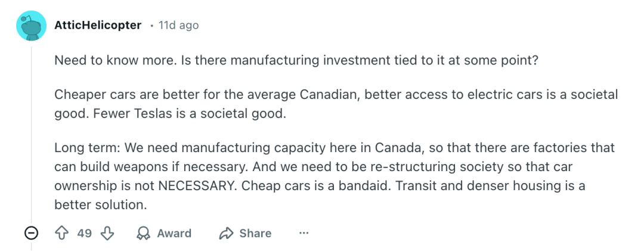Click the "Need to know more" paragraph
The height and width of the screenshot is (251, 644).
(296, 60)
